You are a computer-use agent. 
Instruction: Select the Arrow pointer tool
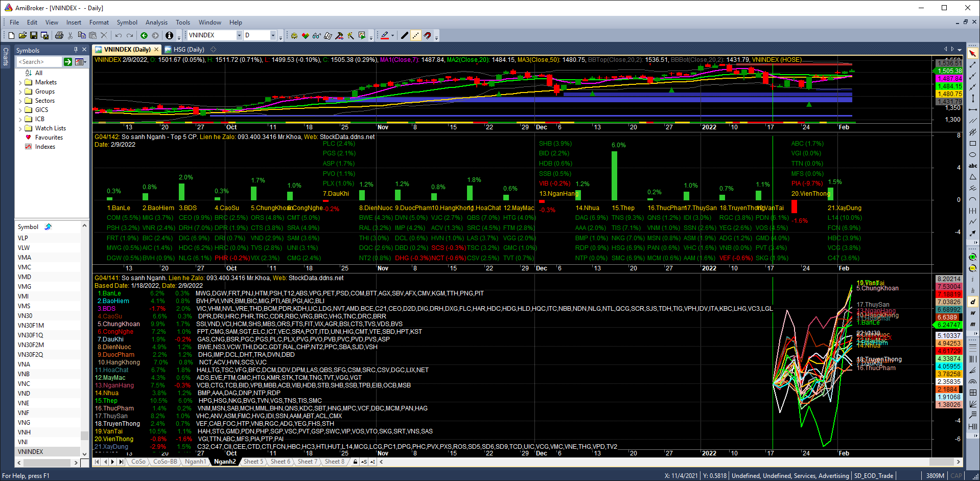973,54
